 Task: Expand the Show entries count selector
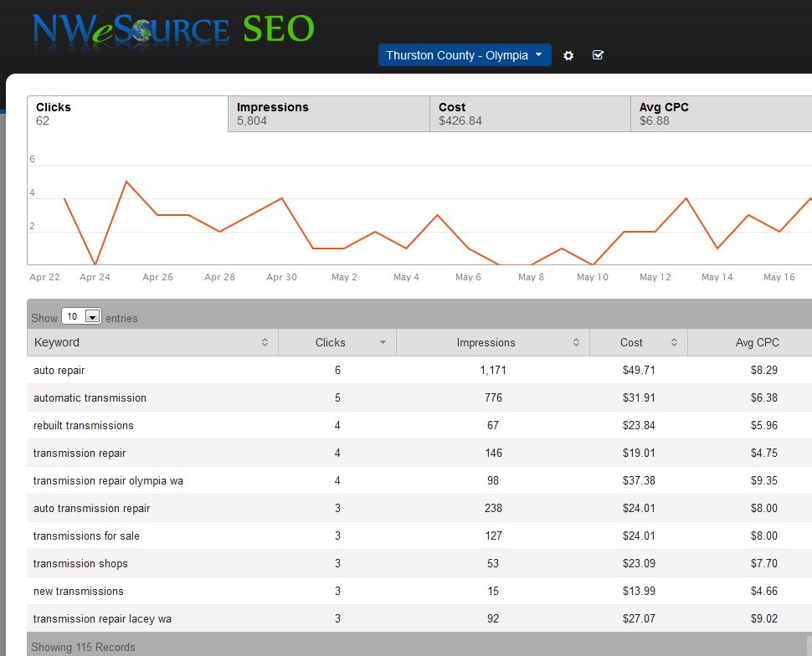click(81, 315)
